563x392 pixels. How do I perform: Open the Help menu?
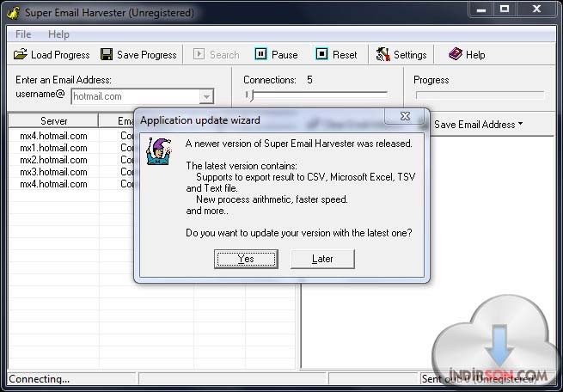click(58, 34)
